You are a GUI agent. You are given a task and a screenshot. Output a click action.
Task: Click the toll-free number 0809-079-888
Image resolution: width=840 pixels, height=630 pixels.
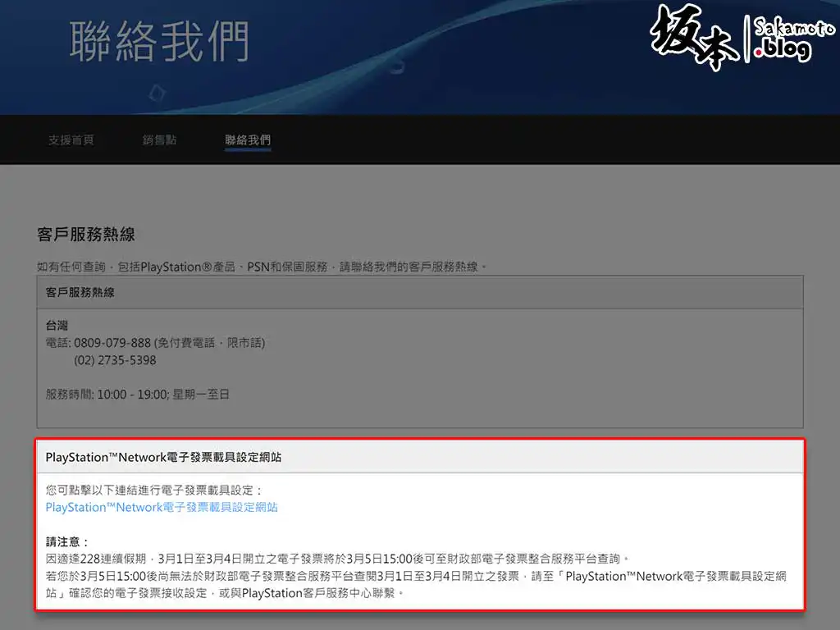point(112,343)
